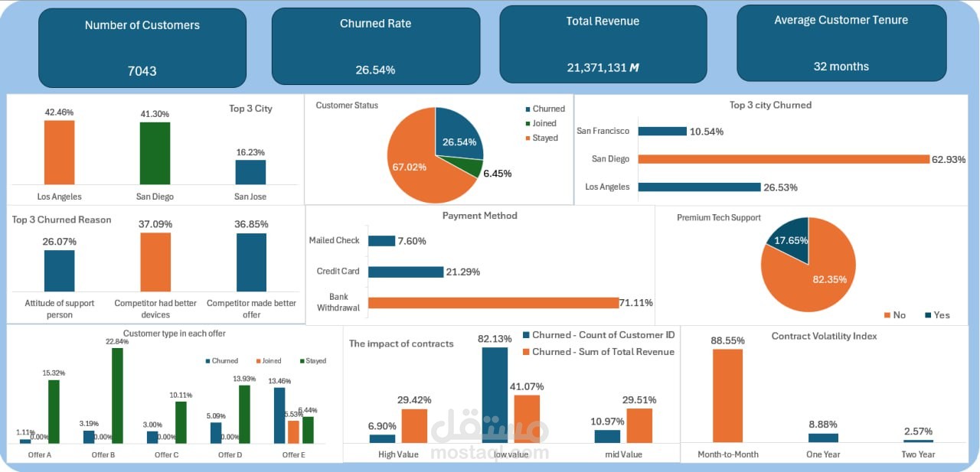Screen dimensions: 980x472
Task: Click the 'Customer type in each offer' title
Action: point(175,334)
